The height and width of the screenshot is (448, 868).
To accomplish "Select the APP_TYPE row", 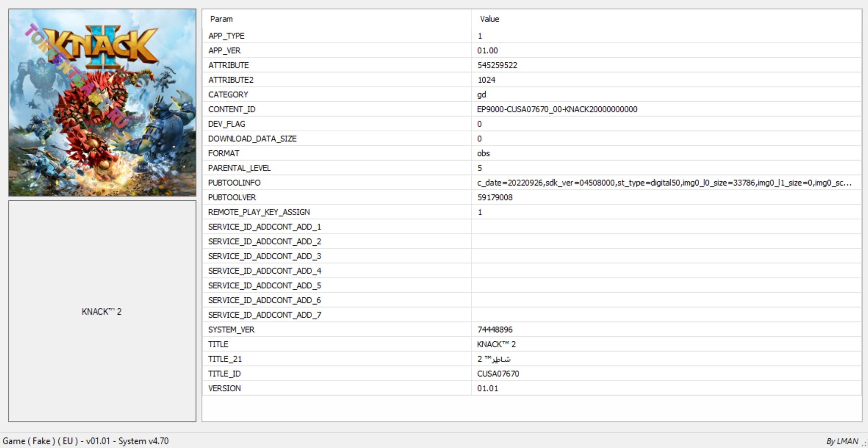I will tap(226, 36).
